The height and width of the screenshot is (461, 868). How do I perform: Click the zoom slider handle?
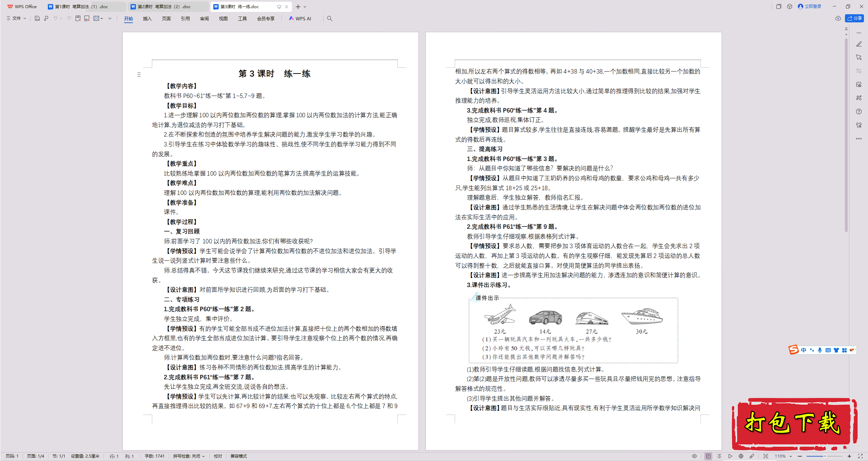click(825, 456)
